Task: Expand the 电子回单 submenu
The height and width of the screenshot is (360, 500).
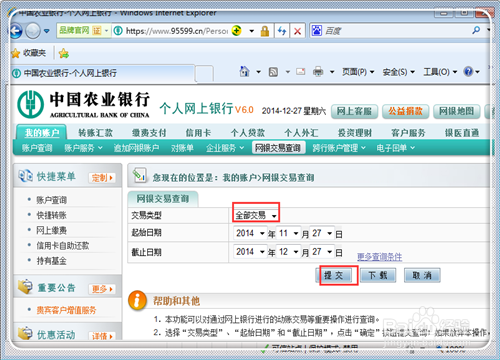Action: tap(395, 148)
